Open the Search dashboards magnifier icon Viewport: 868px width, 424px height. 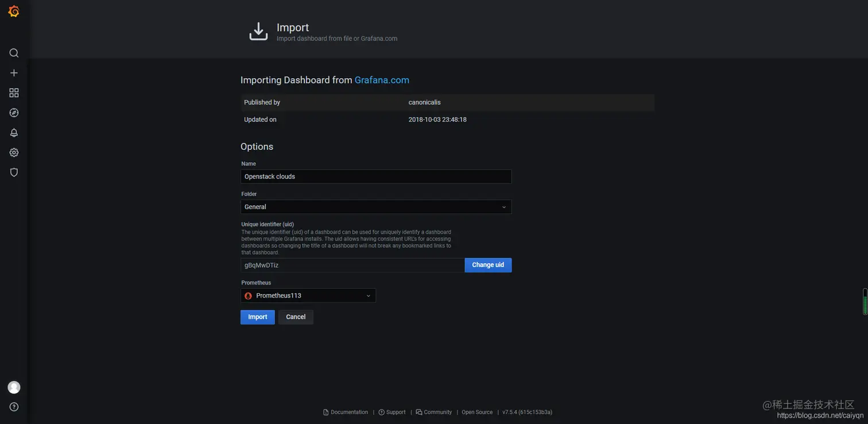click(14, 53)
